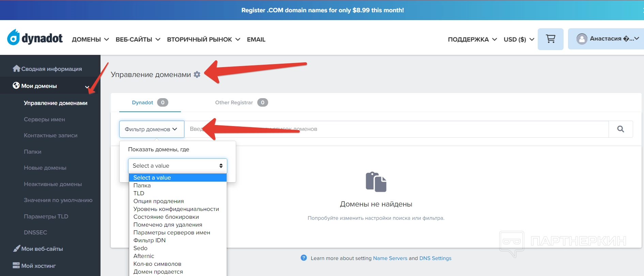The image size is (644, 276).
Task: Expand the ПОДДЕРЖКА menu
Action: coord(472,40)
